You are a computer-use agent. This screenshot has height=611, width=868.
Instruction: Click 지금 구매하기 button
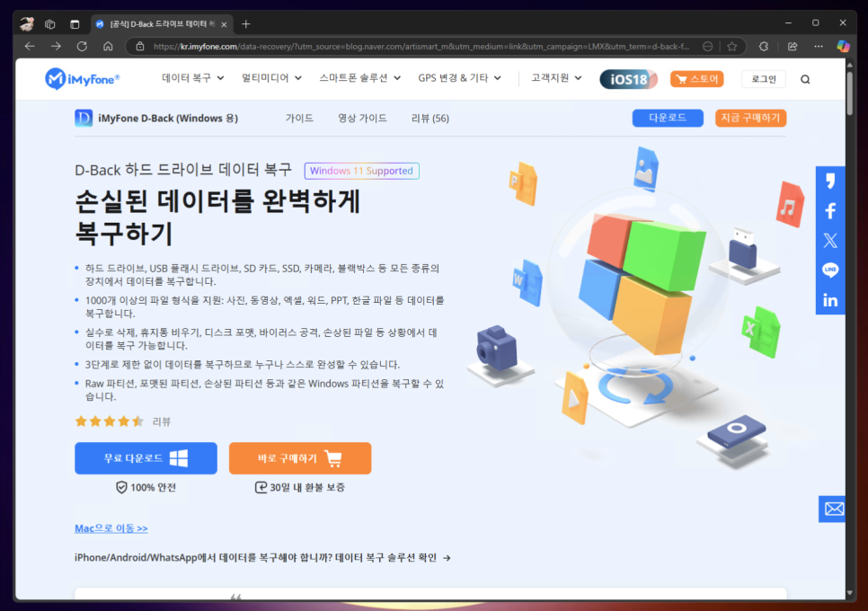[x=750, y=118]
